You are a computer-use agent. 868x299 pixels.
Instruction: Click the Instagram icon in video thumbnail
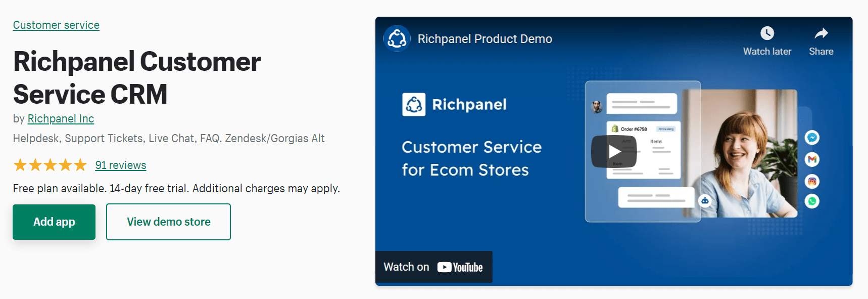812,181
